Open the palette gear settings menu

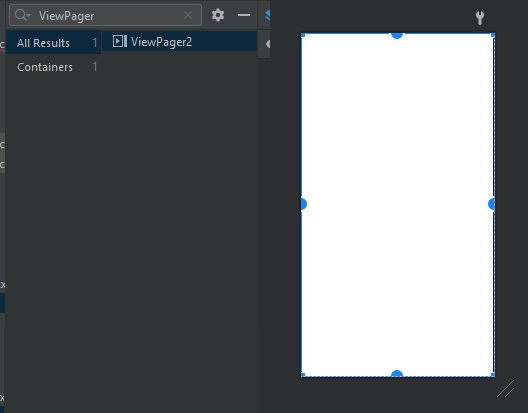[218, 15]
